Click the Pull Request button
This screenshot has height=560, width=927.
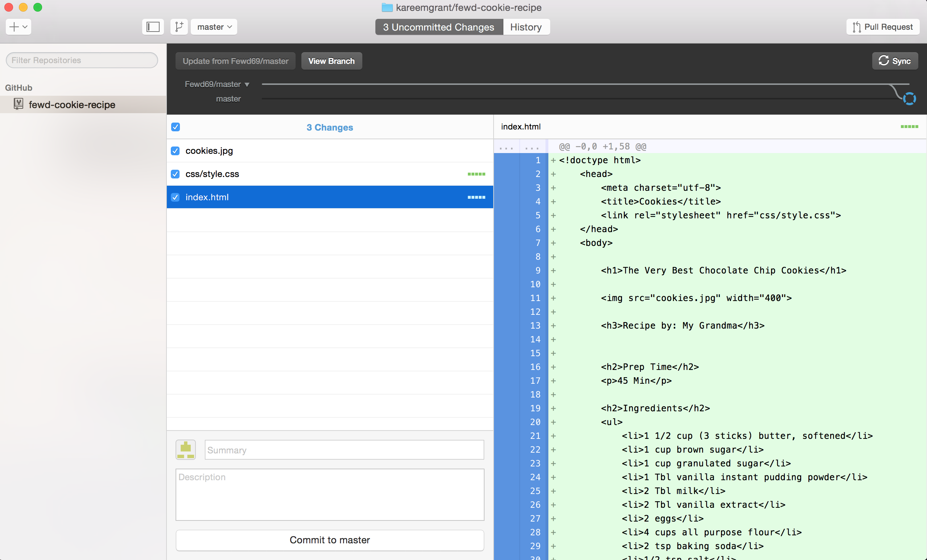pos(883,27)
